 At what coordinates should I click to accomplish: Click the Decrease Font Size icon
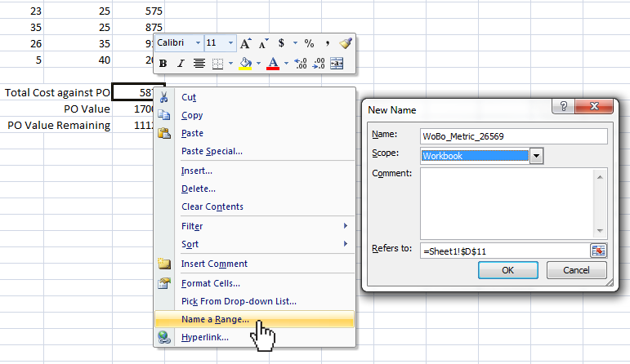point(263,43)
